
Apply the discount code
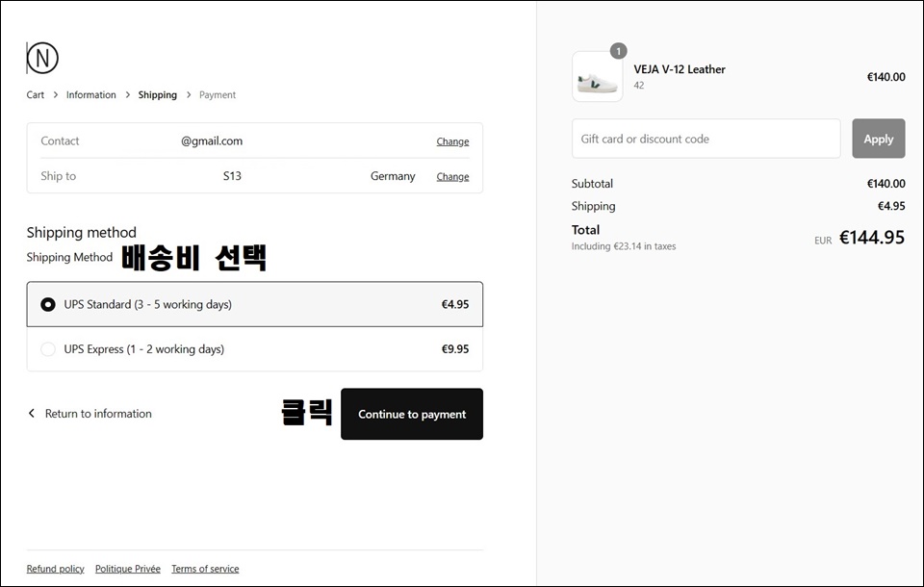(x=878, y=139)
